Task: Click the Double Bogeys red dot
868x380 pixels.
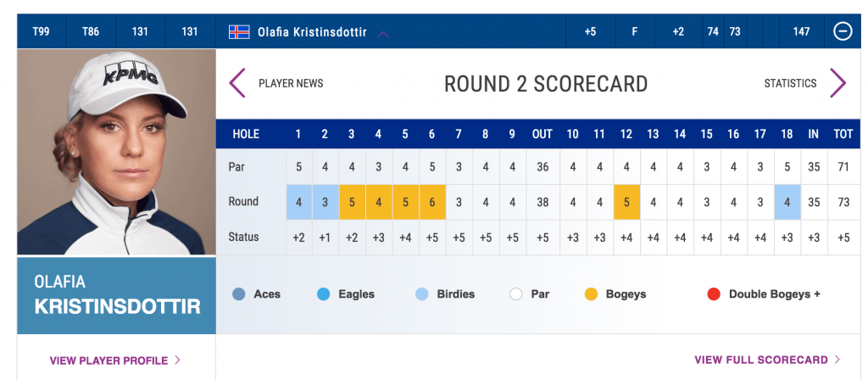Action: [x=714, y=294]
